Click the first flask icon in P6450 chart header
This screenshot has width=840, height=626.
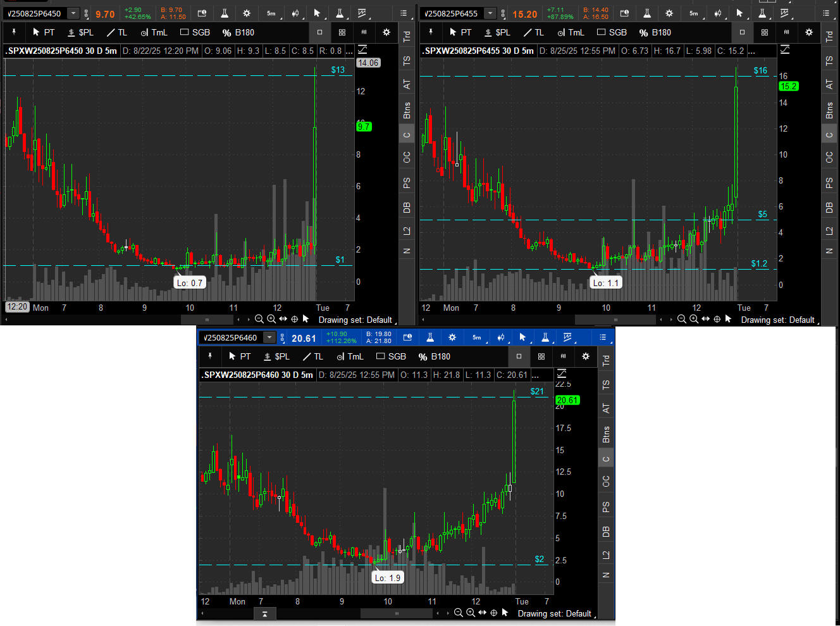click(225, 13)
